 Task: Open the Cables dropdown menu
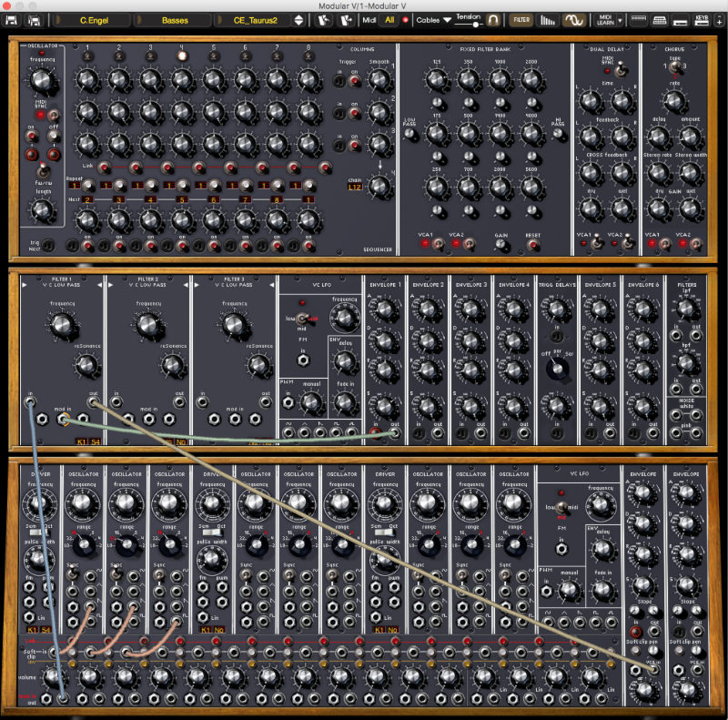(433, 20)
